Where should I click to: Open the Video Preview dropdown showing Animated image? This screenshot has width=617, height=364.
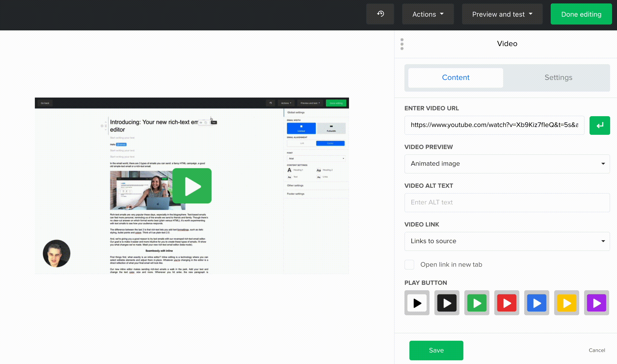(x=507, y=163)
